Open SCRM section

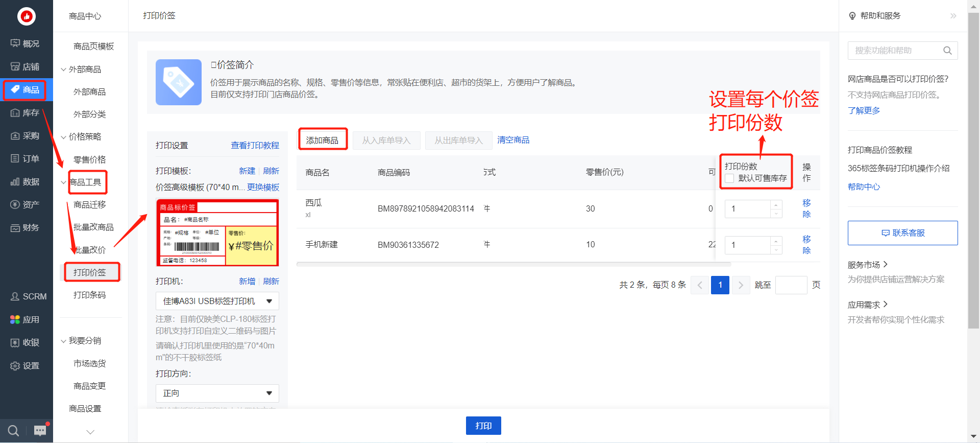29,297
